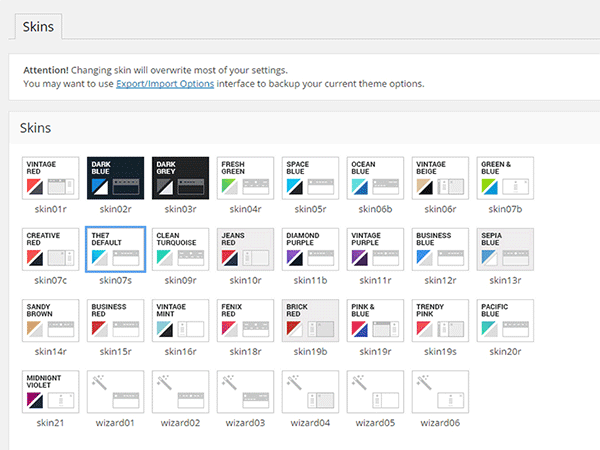Apply the Clean Turquoise skin09r skin
Image resolution: width=600 pixels, height=450 pixels.
(181, 249)
